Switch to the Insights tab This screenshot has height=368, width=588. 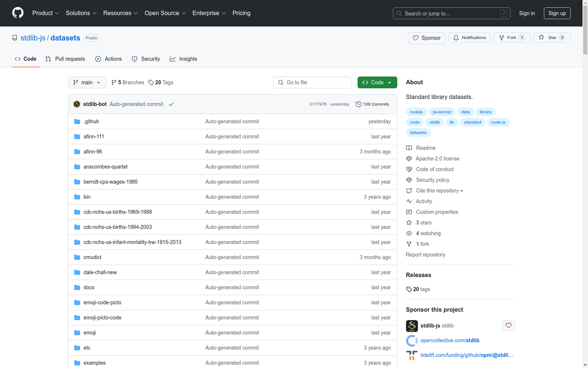pyautogui.click(x=183, y=59)
